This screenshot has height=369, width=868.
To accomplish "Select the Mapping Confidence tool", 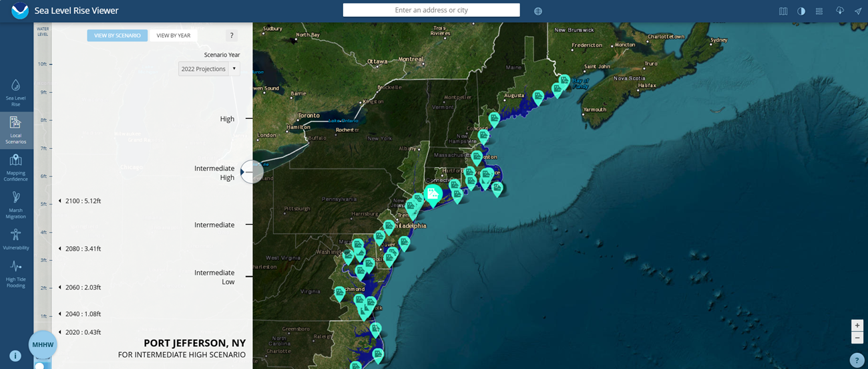I will pyautogui.click(x=15, y=166).
